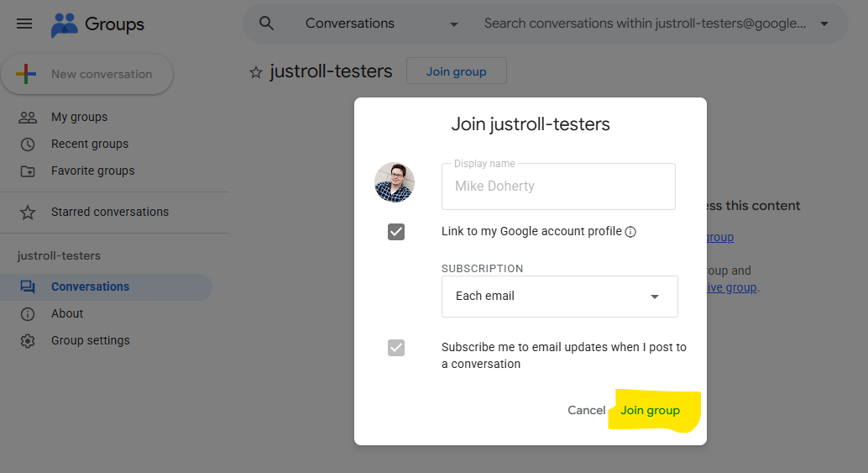Open Favorite groups in sidebar
Screen dimensions: 868x473
point(93,171)
